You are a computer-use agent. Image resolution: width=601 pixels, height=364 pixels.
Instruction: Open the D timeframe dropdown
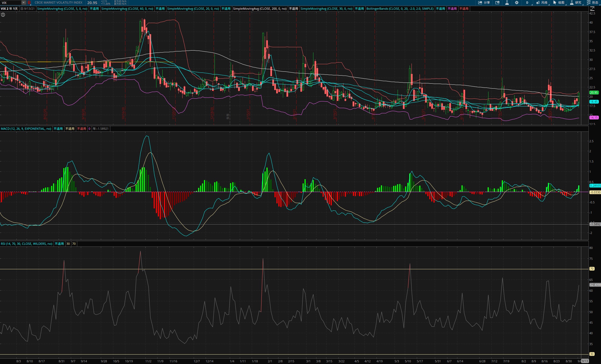[x=527, y=3]
